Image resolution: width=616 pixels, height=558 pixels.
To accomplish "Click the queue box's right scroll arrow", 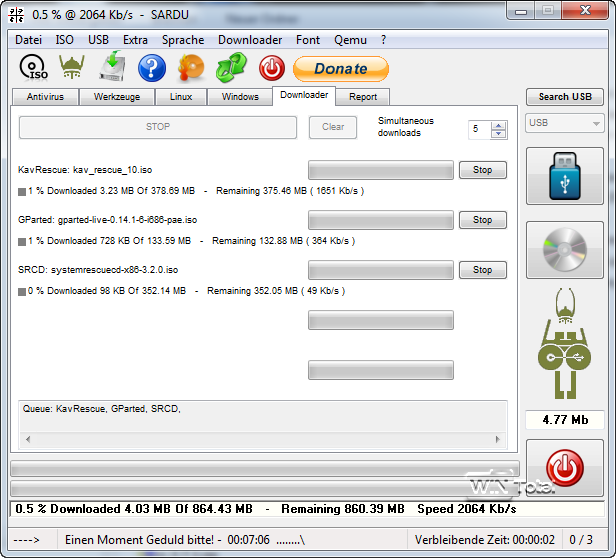I will 498,439.
